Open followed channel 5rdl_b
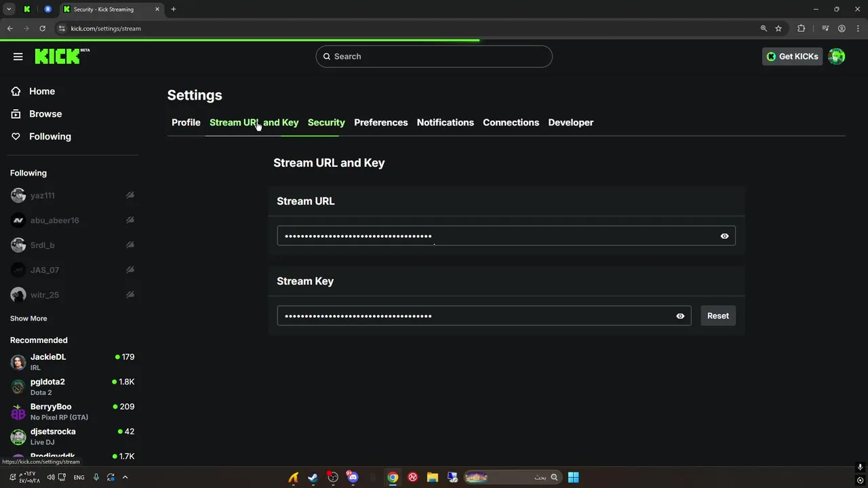 tap(42, 245)
